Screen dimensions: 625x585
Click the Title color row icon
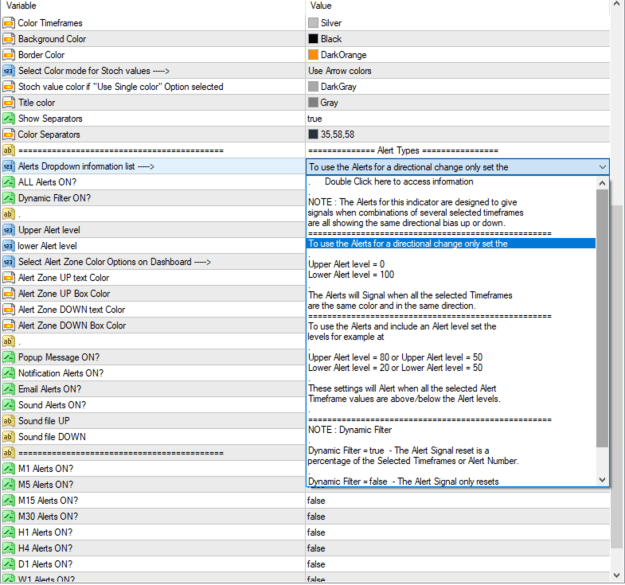(8, 103)
